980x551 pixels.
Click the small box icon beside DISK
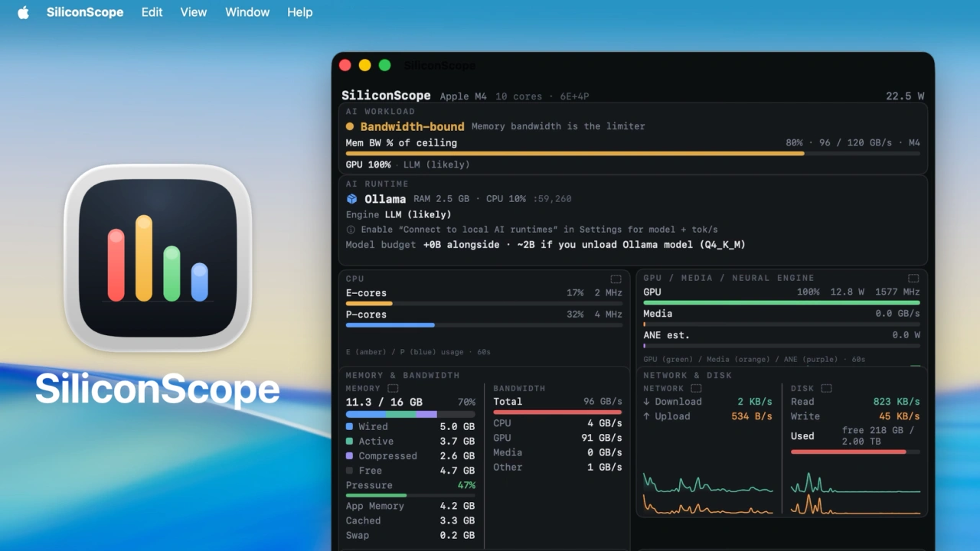pyautogui.click(x=826, y=389)
